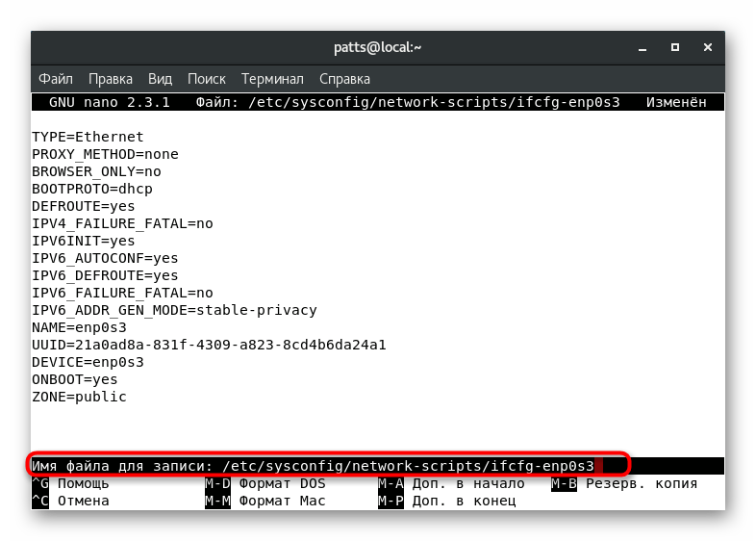Click the IPV6_ADDR_GEN_MODE=stable-privacy line
The width and height of the screenshot is (756, 541).
click(174, 310)
